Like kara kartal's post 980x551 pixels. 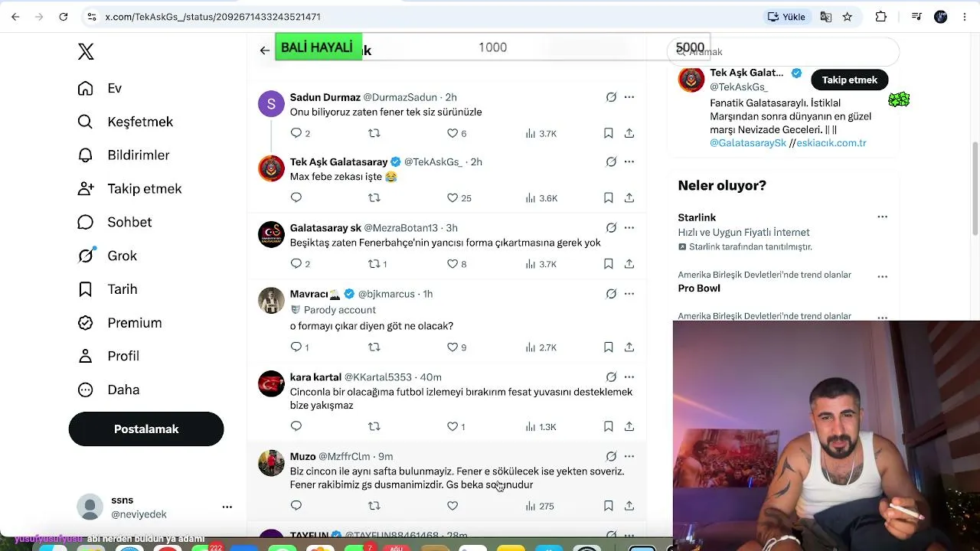452,426
